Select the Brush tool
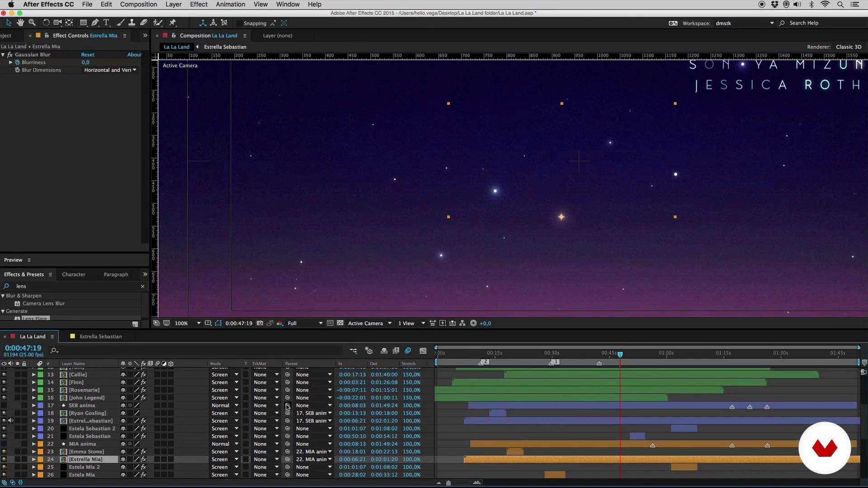The height and width of the screenshot is (488, 868). [x=121, y=23]
